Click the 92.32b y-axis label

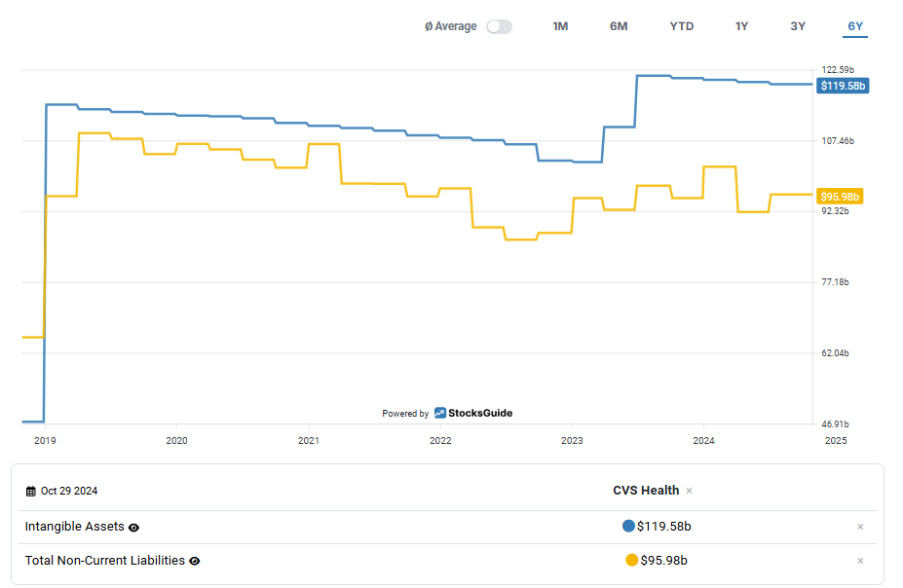point(835,211)
